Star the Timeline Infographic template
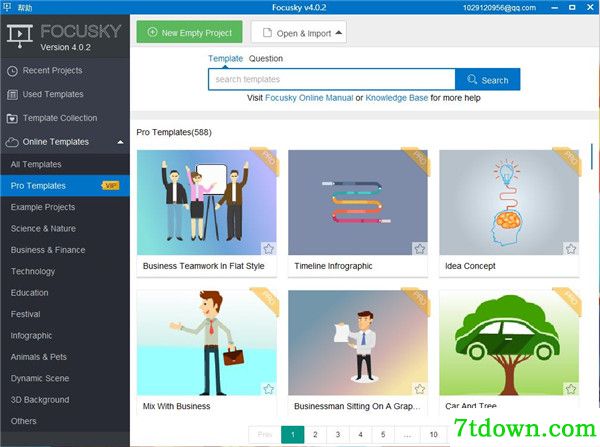This screenshot has height=447, width=600. 420,249
